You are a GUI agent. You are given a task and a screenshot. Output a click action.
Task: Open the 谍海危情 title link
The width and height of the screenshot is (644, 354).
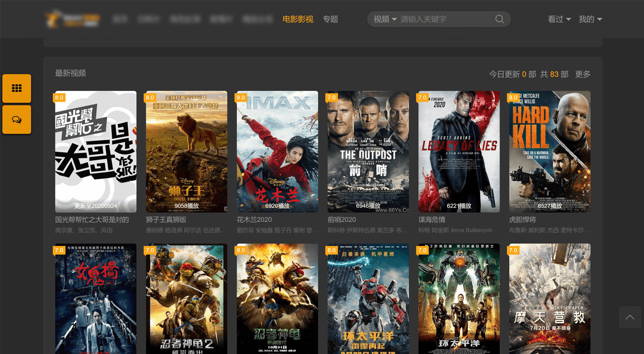click(432, 219)
